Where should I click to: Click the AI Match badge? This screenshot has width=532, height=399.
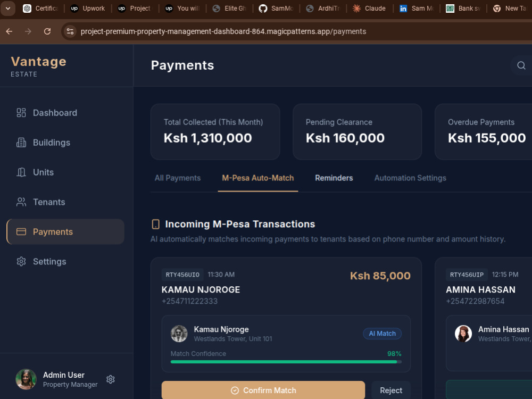(x=383, y=334)
